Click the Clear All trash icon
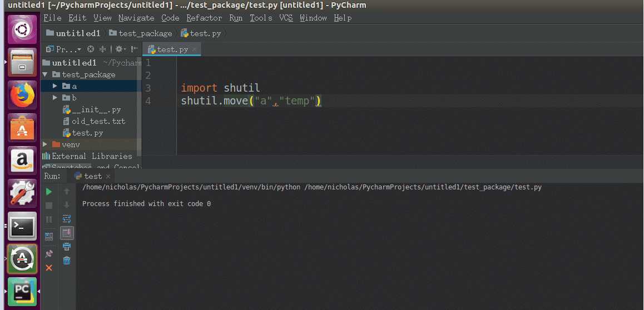This screenshot has width=644, height=310. [x=67, y=261]
